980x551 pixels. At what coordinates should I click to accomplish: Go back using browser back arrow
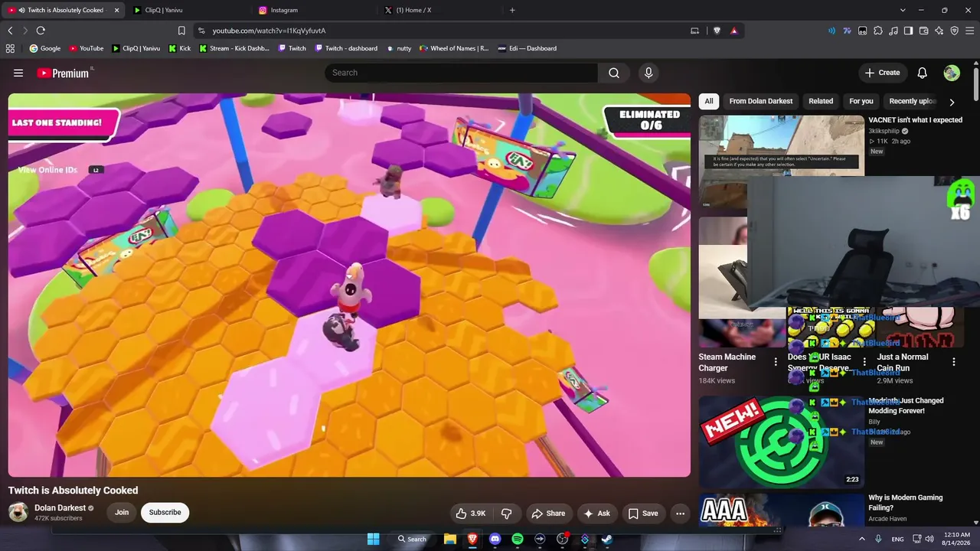pos(10,31)
